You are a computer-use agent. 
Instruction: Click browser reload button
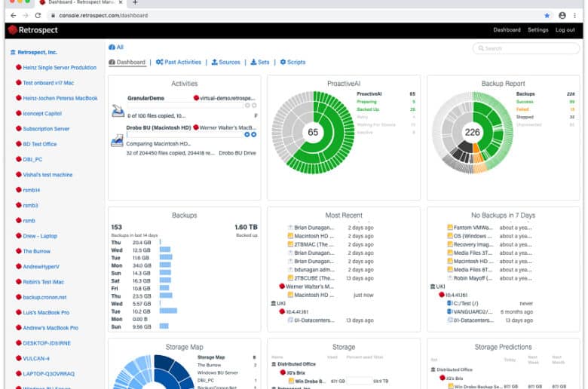38,15
